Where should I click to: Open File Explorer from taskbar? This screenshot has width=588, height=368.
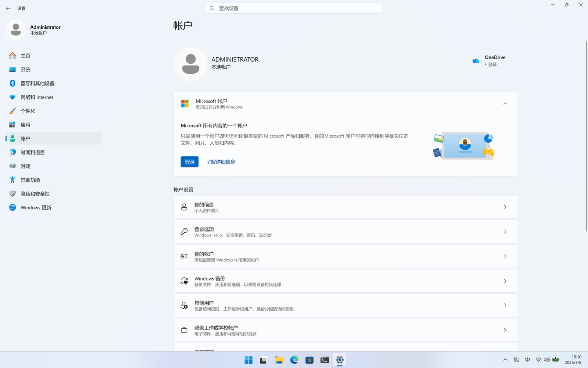[279, 360]
